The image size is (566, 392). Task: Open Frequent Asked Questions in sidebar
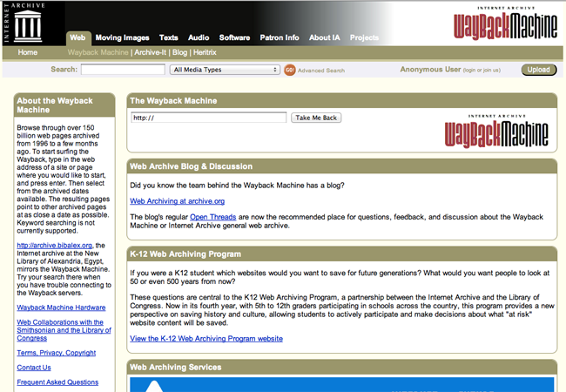(x=57, y=382)
